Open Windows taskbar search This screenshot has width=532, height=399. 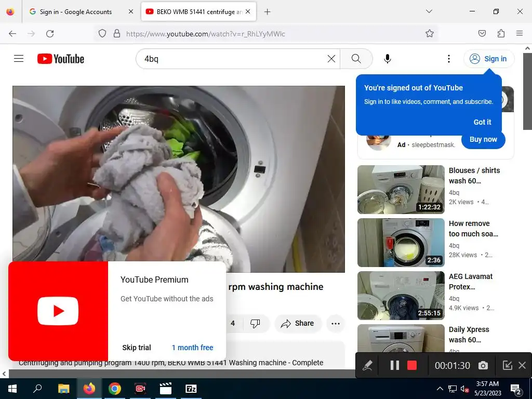pos(37,389)
